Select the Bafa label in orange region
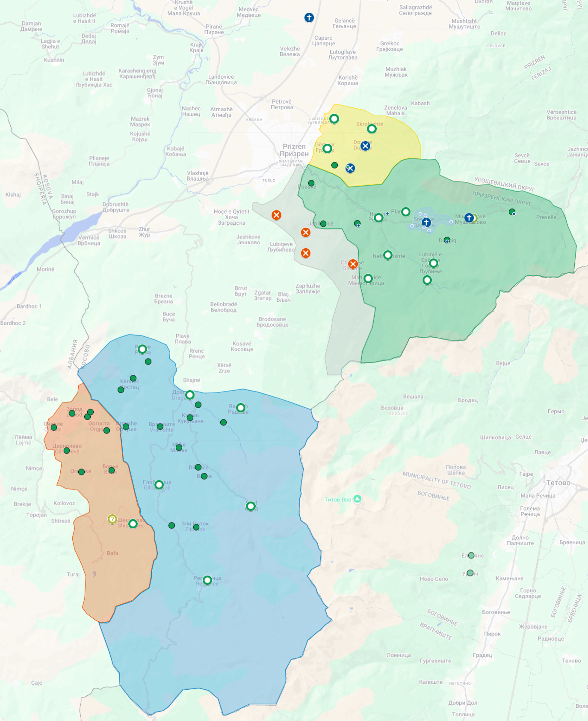The height and width of the screenshot is (721, 588). tap(112, 553)
